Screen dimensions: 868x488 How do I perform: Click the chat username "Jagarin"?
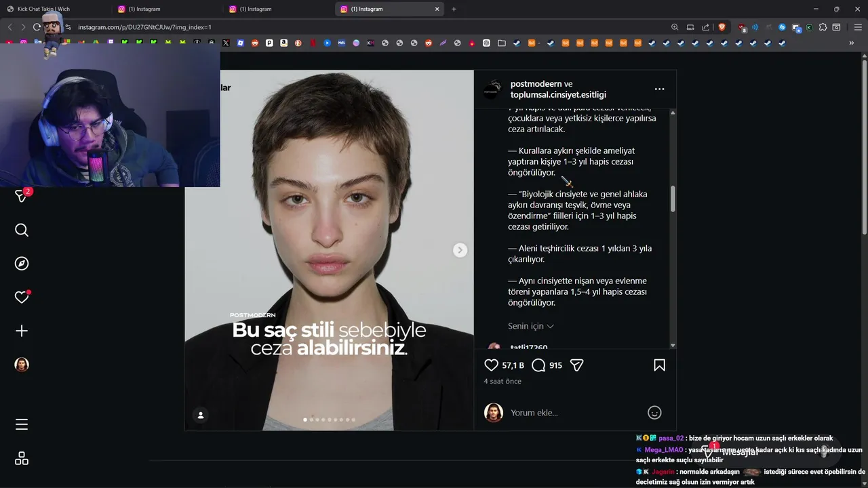click(663, 472)
